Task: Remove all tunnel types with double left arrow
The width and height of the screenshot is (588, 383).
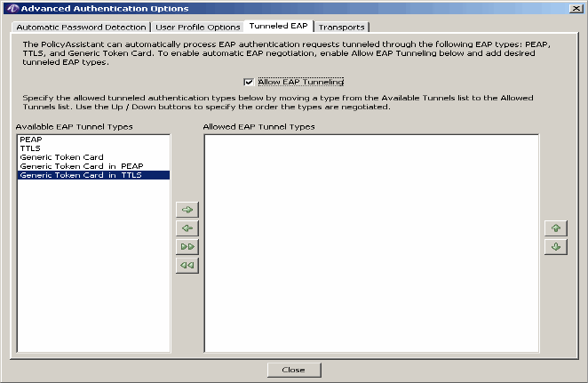Action: [x=187, y=265]
